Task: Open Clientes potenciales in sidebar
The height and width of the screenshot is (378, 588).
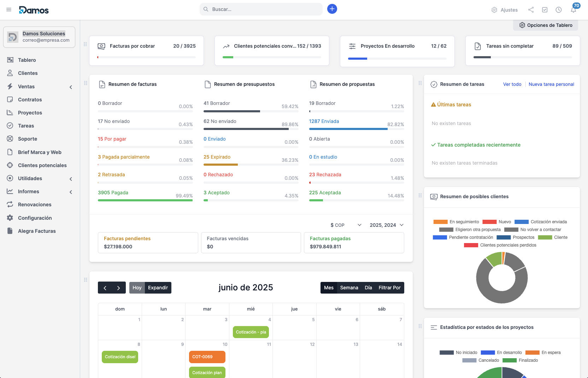Action: pos(42,165)
